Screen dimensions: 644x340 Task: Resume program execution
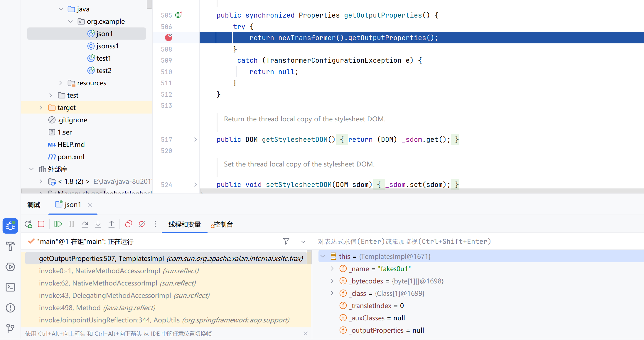click(58, 224)
